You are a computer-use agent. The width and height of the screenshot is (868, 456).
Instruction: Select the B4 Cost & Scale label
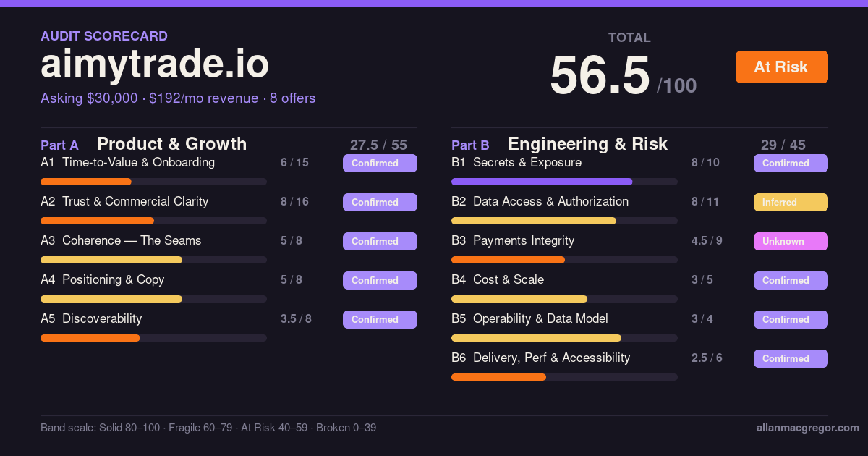[498, 279]
